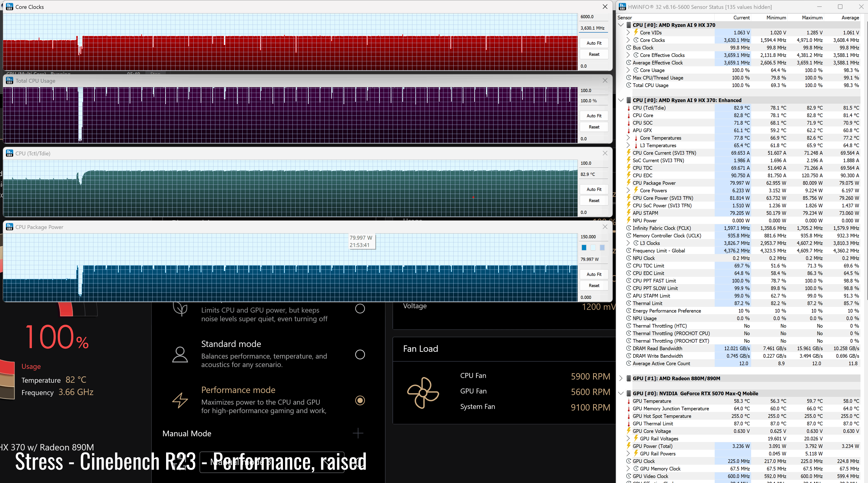Expand the L3 Clocks sensor row
868x483 pixels.
[628, 243]
